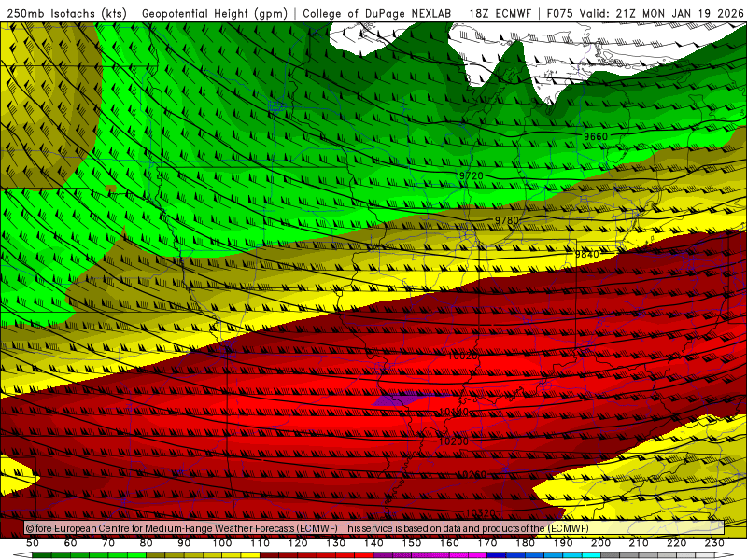The height and width of the screenshot is (560, 747).
Task: Click the 10320 contour label
Action: (480, 512)
